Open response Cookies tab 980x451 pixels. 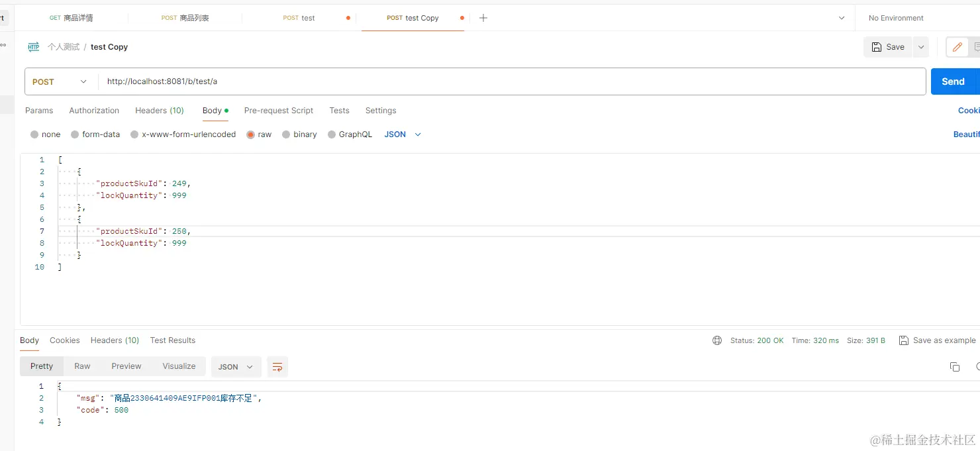coord(65,340)
